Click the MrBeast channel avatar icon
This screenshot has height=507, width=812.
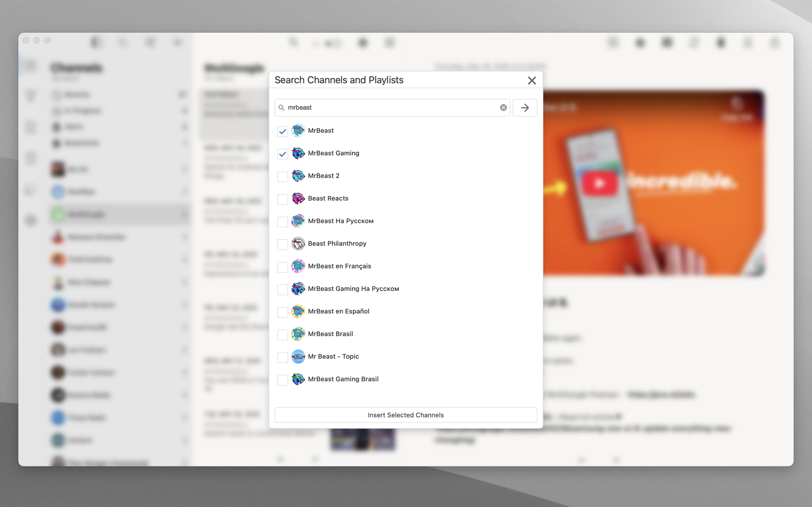(x=298, y=131)
